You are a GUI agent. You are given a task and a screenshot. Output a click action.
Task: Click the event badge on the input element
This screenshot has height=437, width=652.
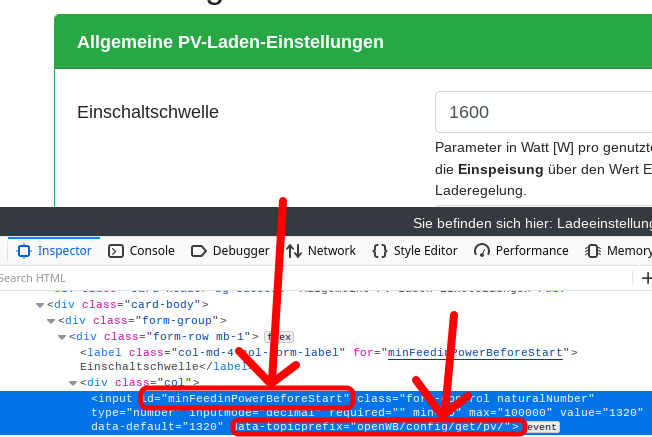click(x=541, y=427)
